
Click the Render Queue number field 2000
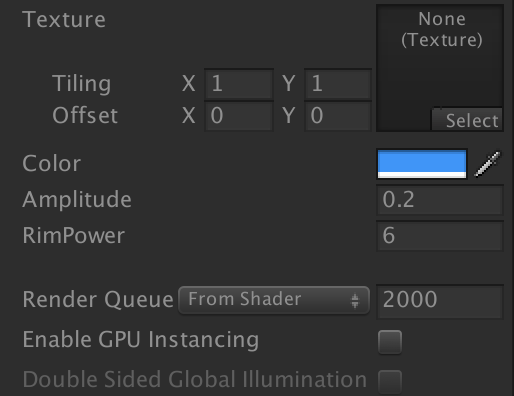tap(440, 302)
